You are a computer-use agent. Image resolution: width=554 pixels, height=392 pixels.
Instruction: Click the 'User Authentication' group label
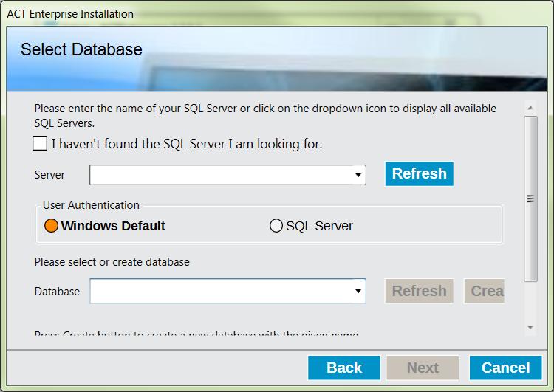pyautogui.click(x=91, y=205)
